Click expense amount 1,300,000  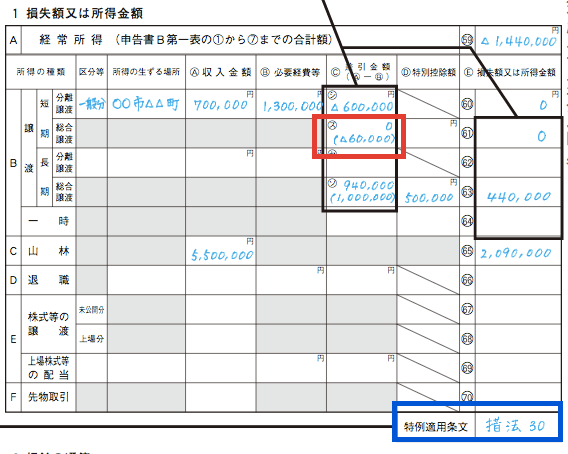tap(292, 106)
